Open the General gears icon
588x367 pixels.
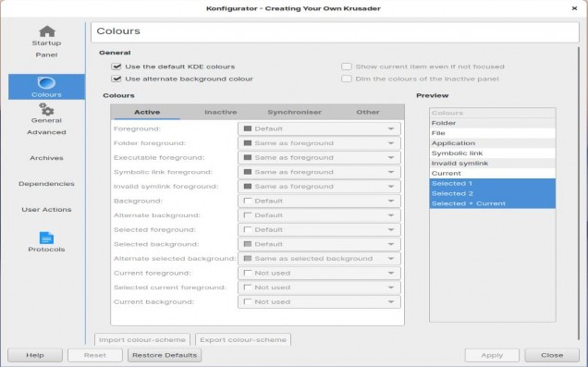tap(46, 109)
